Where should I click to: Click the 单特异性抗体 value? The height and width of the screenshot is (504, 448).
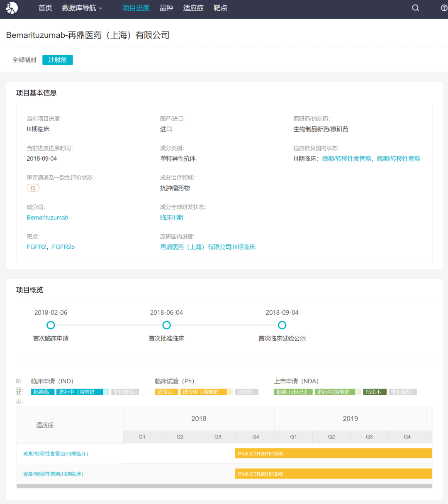pyautogui.click(x=178, y=159)
